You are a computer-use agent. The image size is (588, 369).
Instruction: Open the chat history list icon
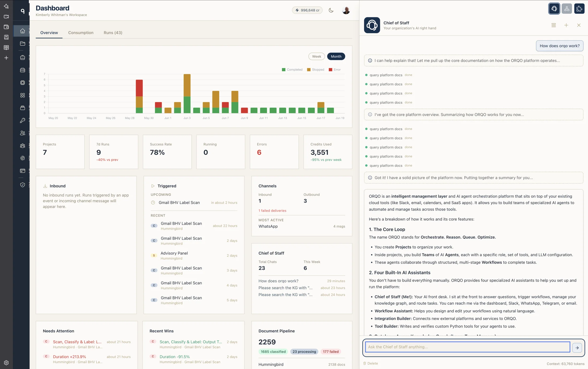point(554,25)
